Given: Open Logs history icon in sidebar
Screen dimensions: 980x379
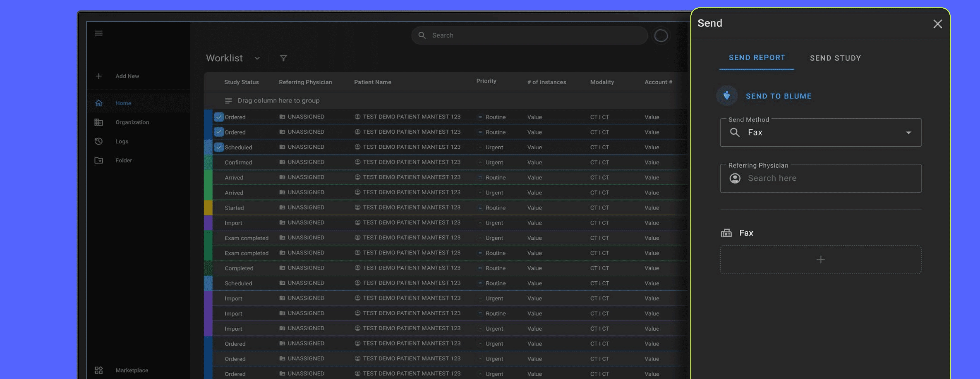Looking at the screenshot, I should click(x=98, y=141).
